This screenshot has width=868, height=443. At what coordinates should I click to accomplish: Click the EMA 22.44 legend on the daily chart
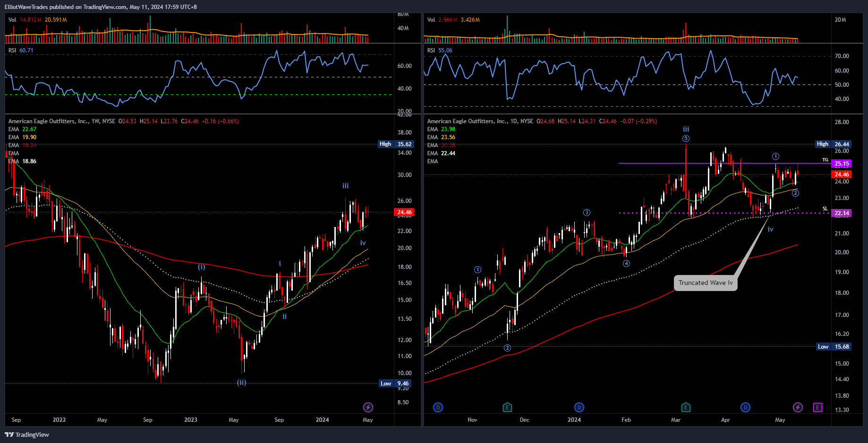[441, 153]
